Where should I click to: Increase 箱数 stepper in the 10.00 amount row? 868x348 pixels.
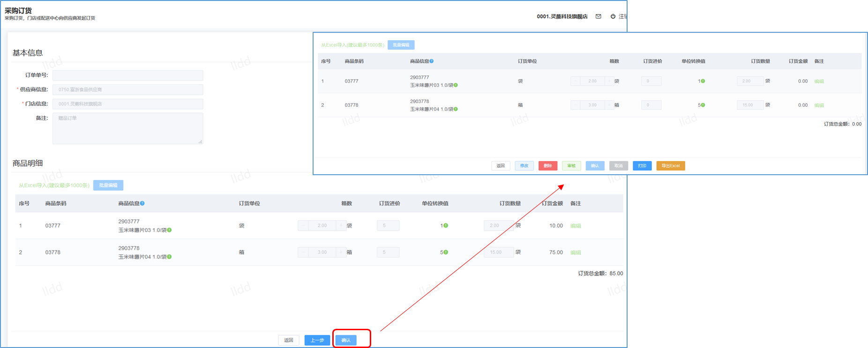pos(341,226)
